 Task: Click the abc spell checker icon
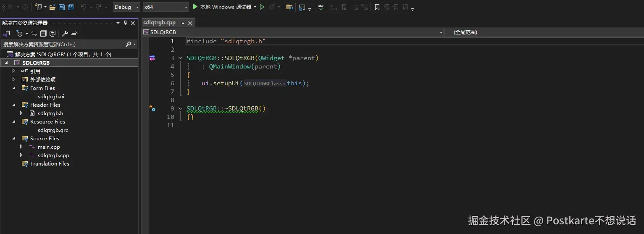[321, 7]
